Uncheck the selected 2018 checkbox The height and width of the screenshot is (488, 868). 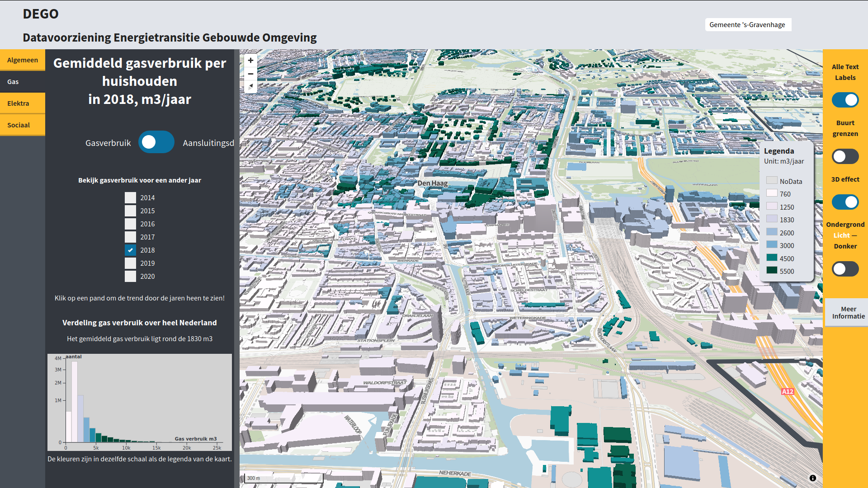(130, 250)
